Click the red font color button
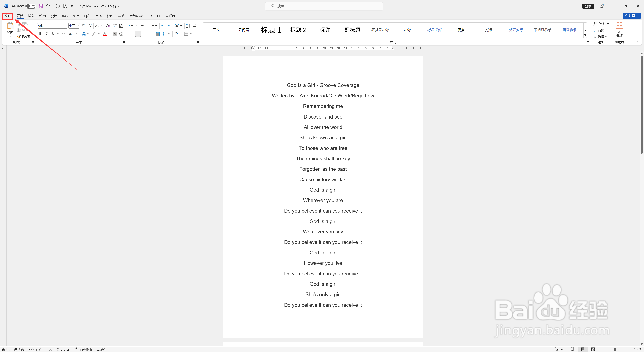The height and width of the screenshot is (352, 644). click(105, 34)
